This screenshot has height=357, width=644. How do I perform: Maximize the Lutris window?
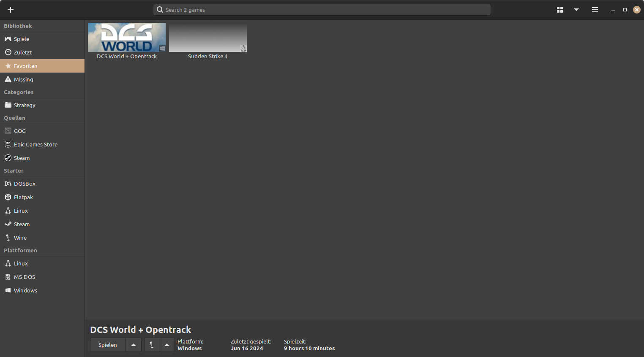click(x=625, y=10)
